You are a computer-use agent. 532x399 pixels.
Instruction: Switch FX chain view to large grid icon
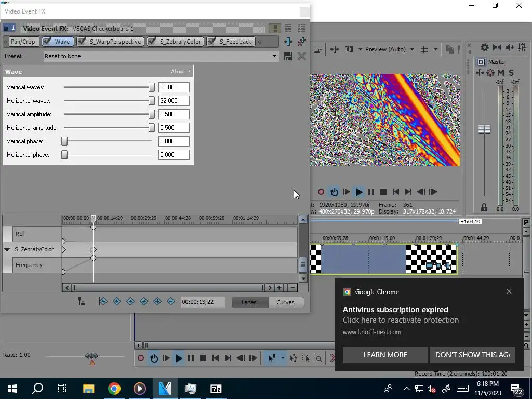coord(302,28)
